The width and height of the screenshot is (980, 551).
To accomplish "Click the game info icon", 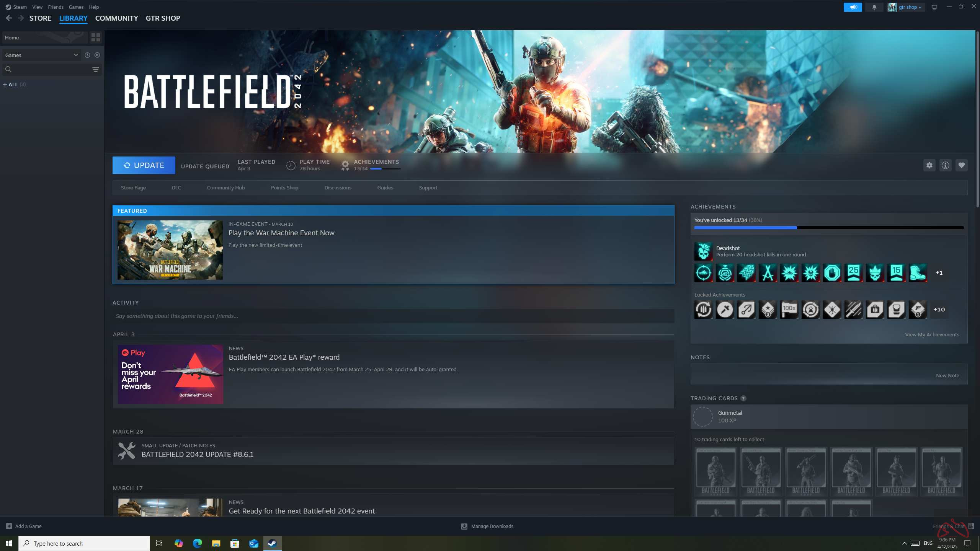I will [x=945, y=165].
